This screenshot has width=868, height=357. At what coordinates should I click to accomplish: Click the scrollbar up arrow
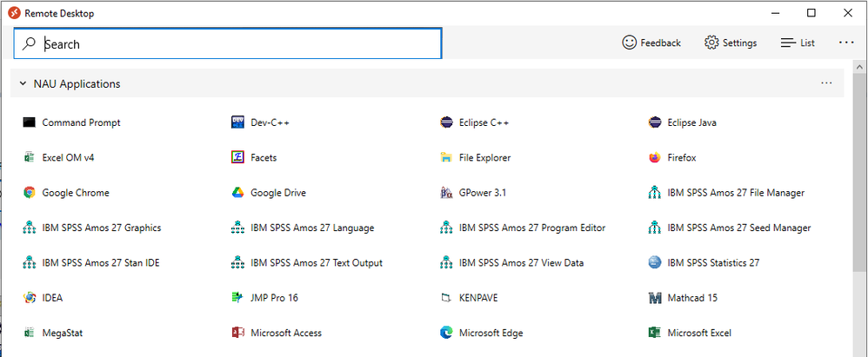tap(861, 66)
